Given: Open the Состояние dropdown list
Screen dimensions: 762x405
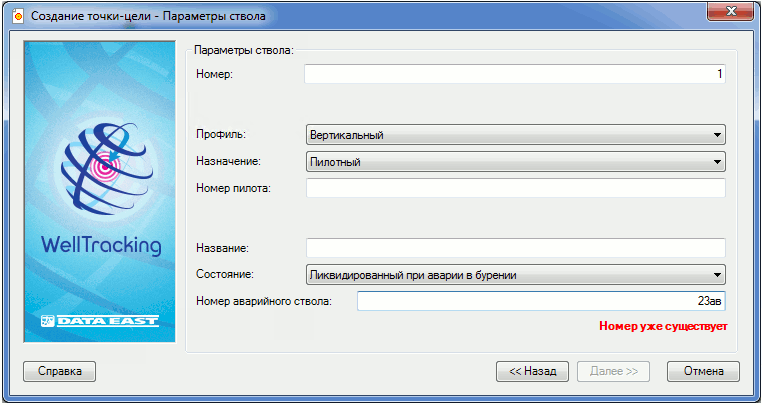Looking at the screenshot, I should (x=514, y=275).
